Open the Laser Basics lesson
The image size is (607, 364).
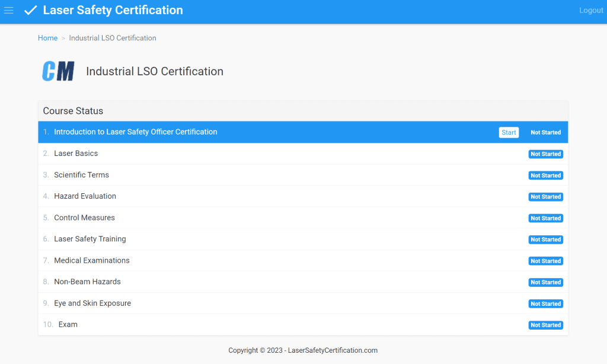pos(76,154)
